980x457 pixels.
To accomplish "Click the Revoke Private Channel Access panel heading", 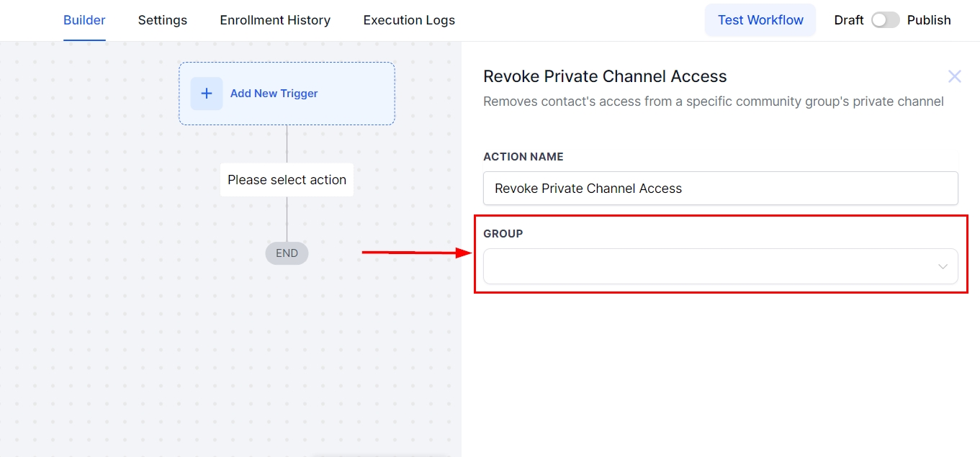I will (605, 76).
